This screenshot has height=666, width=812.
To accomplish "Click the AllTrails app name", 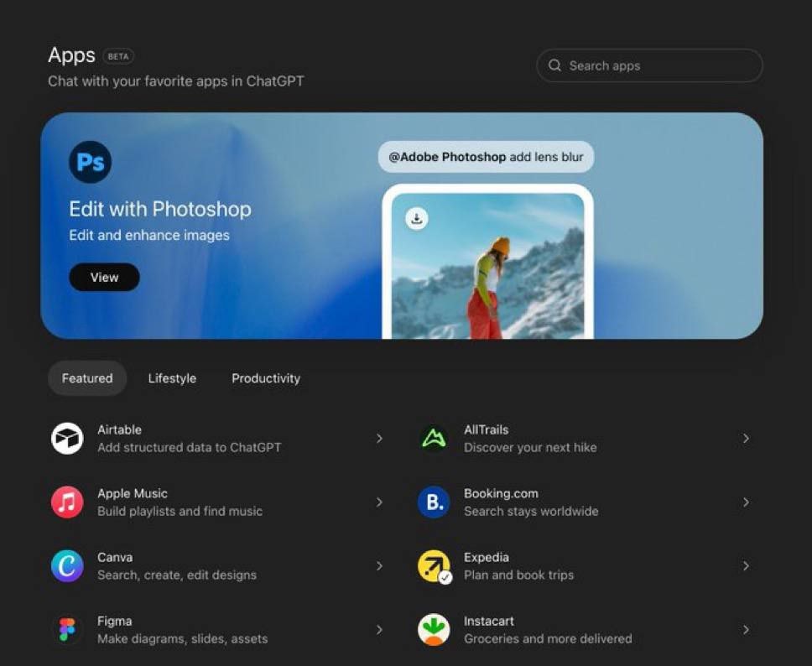I will 487,429.
